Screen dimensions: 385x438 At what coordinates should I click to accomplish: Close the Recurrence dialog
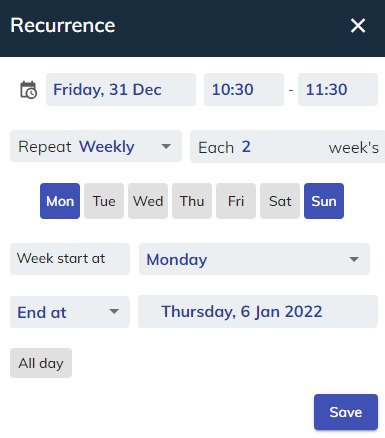[358, 25]
